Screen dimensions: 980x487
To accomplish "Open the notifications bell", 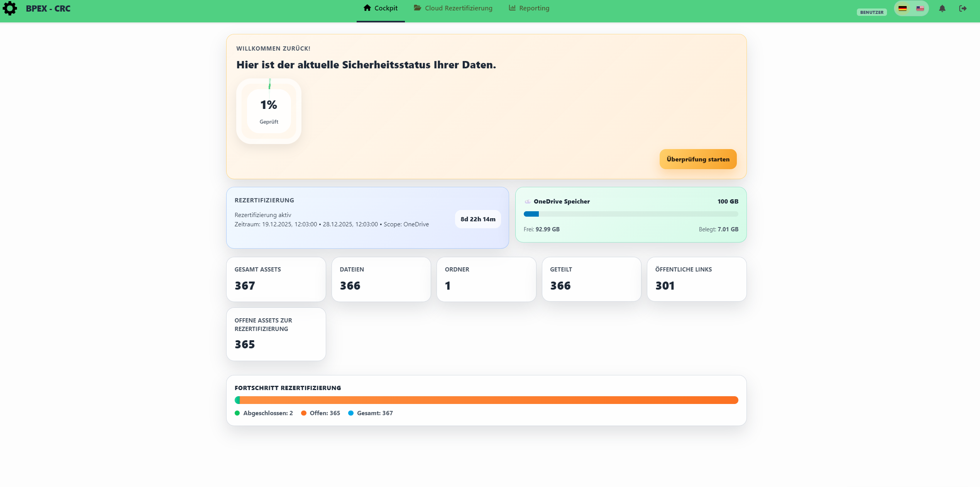I will coord(942,8).
